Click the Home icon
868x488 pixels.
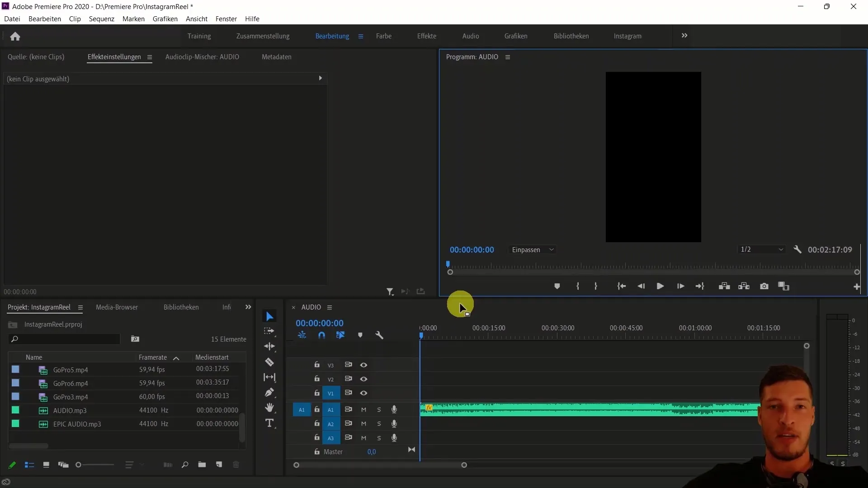[15, 36]
